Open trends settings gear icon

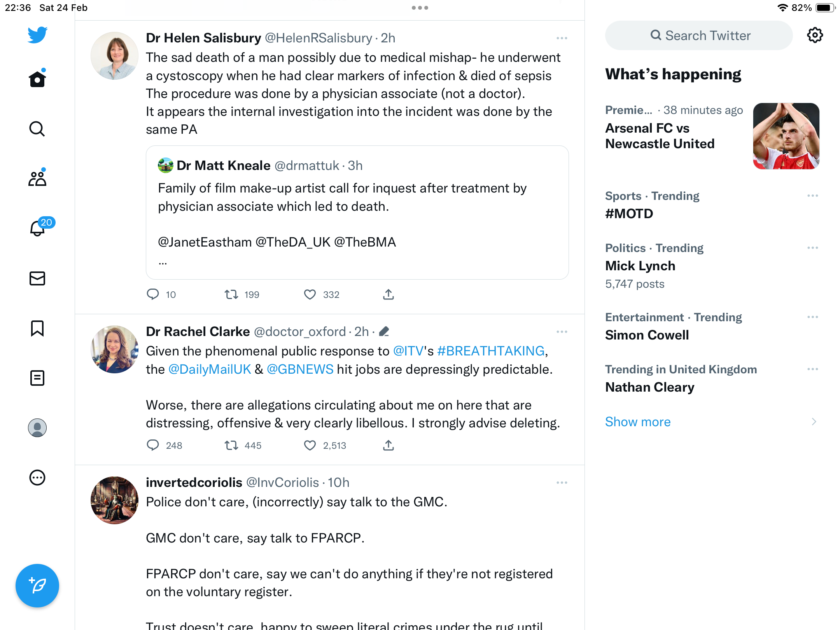[815, 35]
